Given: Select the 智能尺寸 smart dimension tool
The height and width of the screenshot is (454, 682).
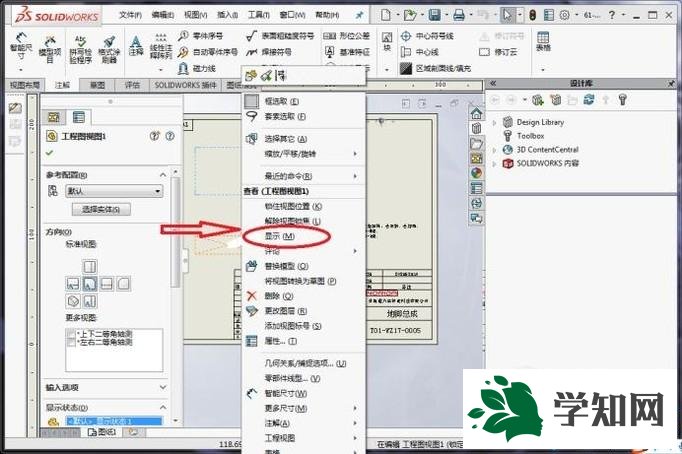Looking at the screenshot, I should coord(21,46).
